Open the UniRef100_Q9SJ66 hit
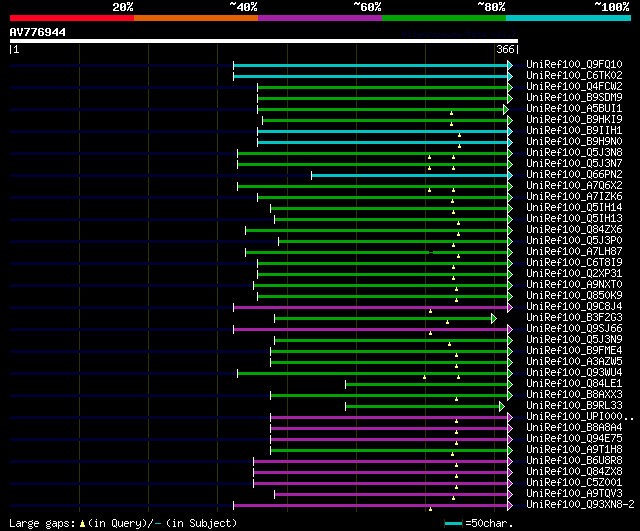The height and width of the screenshot is (531, 640). [x=574, y=329]
